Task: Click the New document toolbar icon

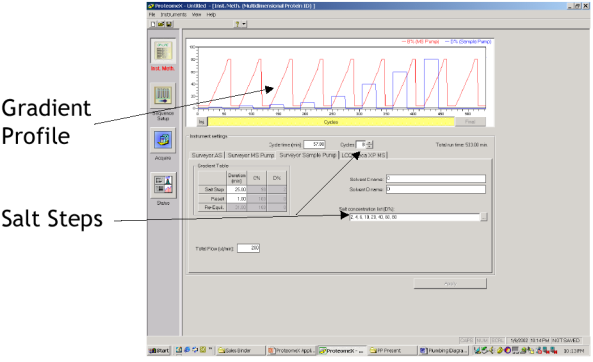Action: (x=153, y=24)
